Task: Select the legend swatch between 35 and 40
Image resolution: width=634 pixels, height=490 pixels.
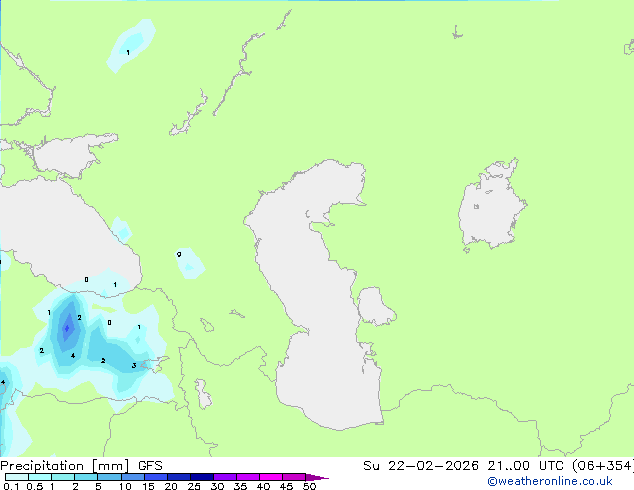Action: [x=248, y=477]
